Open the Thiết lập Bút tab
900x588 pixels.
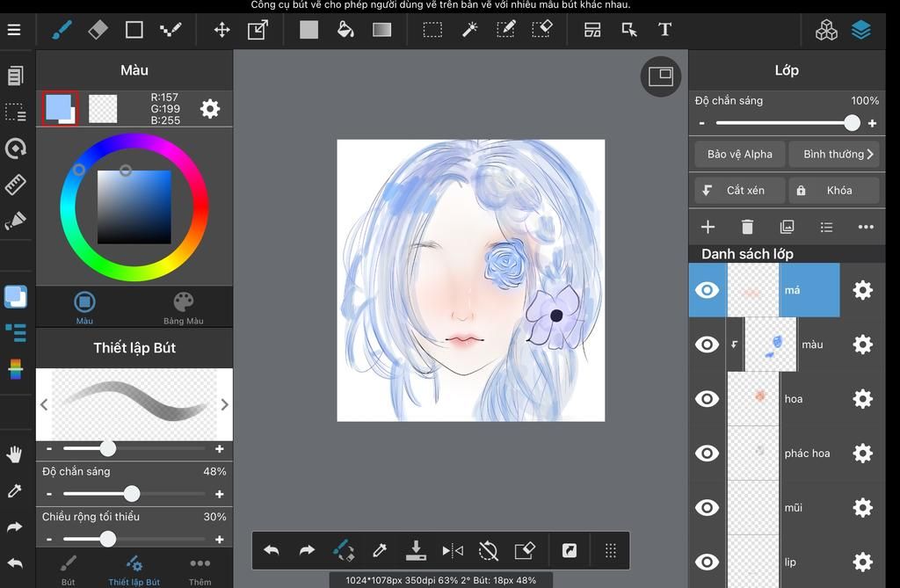(x=134, y=570)
